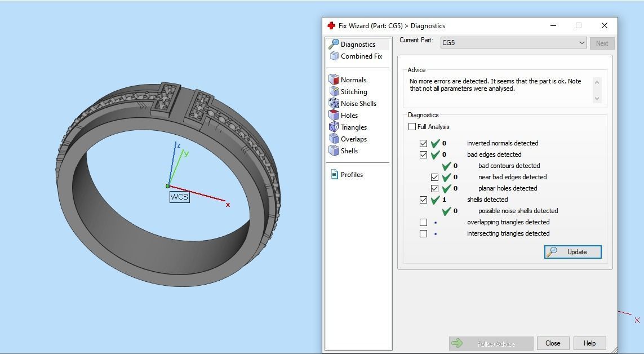The width and height of the screenshot is (644, 354).
Task: Uncheck inverted normals detected checkbox
Action: point(424,143)
